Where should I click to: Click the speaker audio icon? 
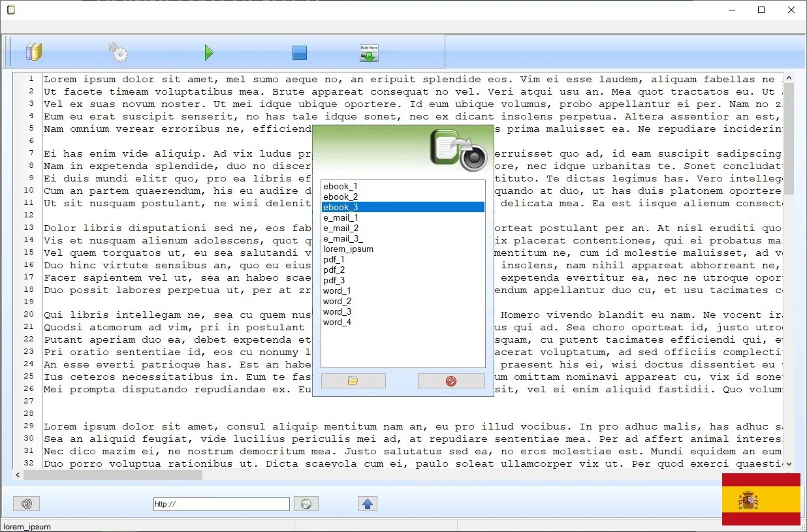pyautogui.click(x=26, y=503)
